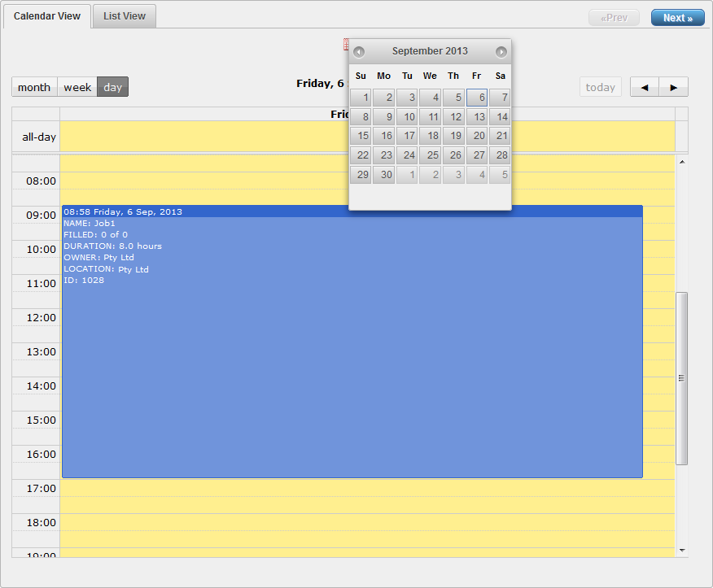Select September 19 in the datepicker
Viewport: 713px width, 588px height.
pyautogui.click(x=453, y=137)
